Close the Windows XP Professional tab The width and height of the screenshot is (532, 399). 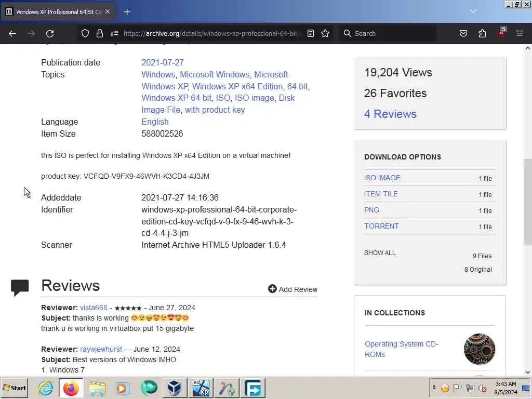108,11
